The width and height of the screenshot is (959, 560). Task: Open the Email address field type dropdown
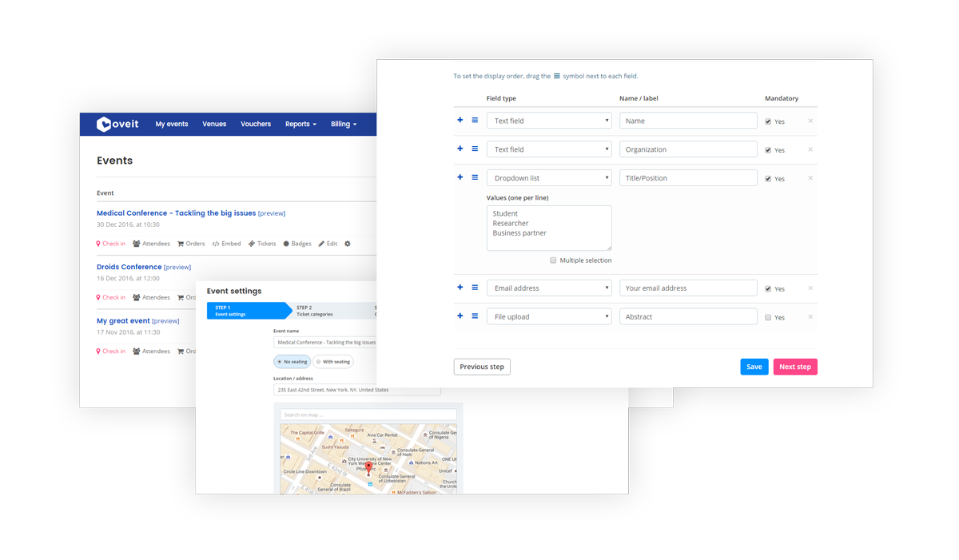tap(549, 288)
